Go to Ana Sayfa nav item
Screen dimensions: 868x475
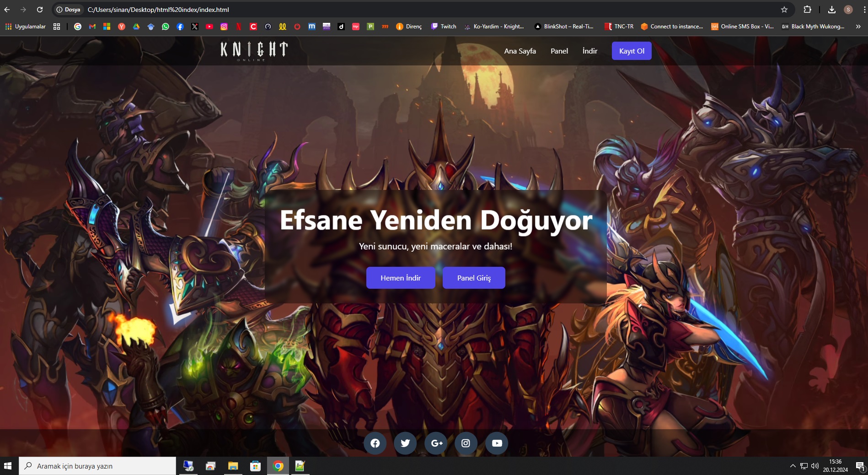(520, 51)
